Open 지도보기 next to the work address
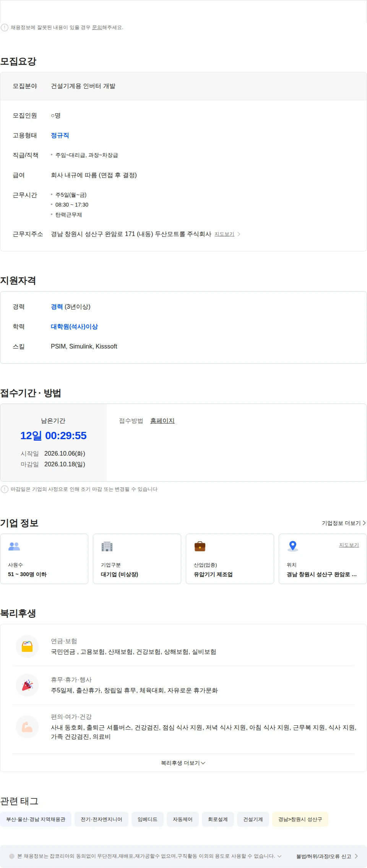The image size is (367, 868). pos(224,234)
